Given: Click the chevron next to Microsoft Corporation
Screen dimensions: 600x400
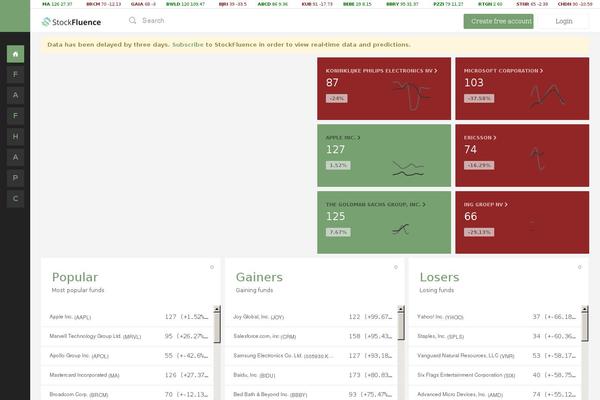Looking at the screenshot, I should point(541,71).
